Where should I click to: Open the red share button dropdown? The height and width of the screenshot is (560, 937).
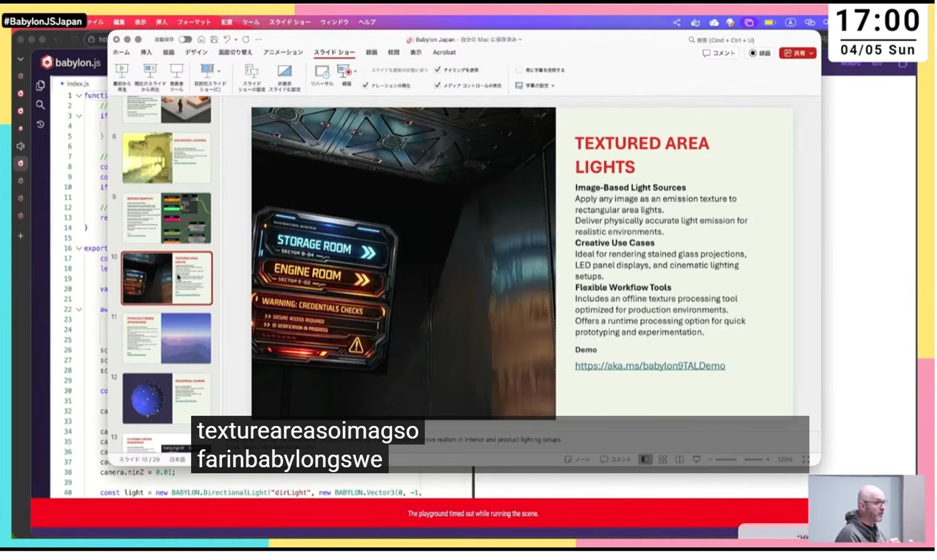tap(810, 53)
